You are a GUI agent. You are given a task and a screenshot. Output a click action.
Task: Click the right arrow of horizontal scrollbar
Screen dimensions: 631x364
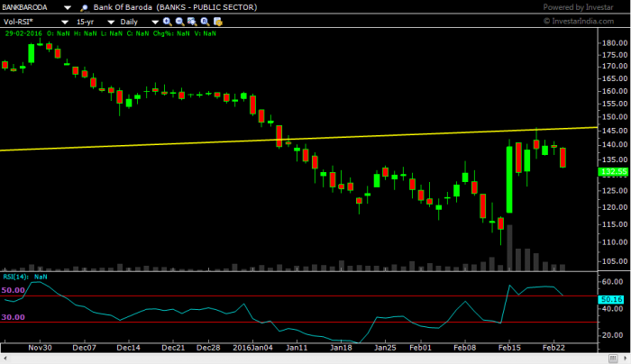point(626,358)
